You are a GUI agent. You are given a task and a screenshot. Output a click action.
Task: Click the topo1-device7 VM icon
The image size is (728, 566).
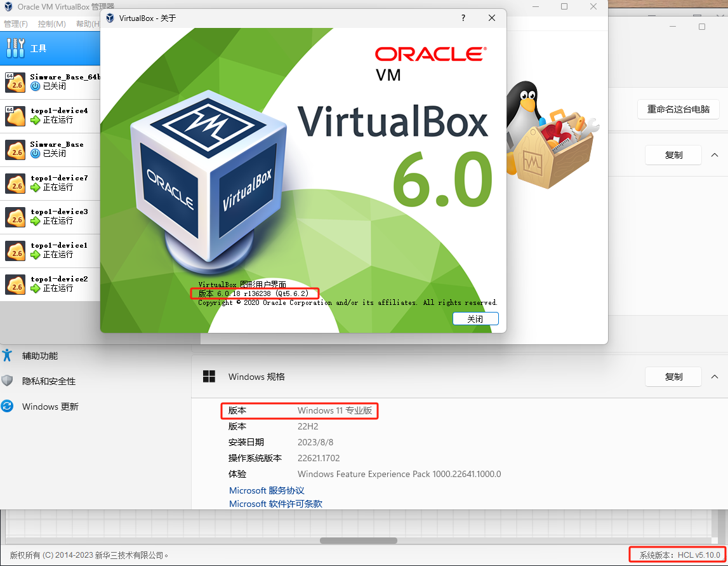pyautogui.click(x=15, y=184)
